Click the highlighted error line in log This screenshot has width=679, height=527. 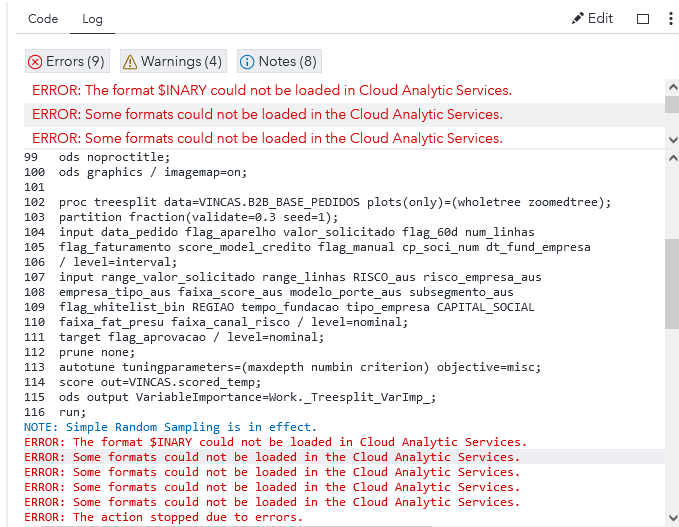272,457
